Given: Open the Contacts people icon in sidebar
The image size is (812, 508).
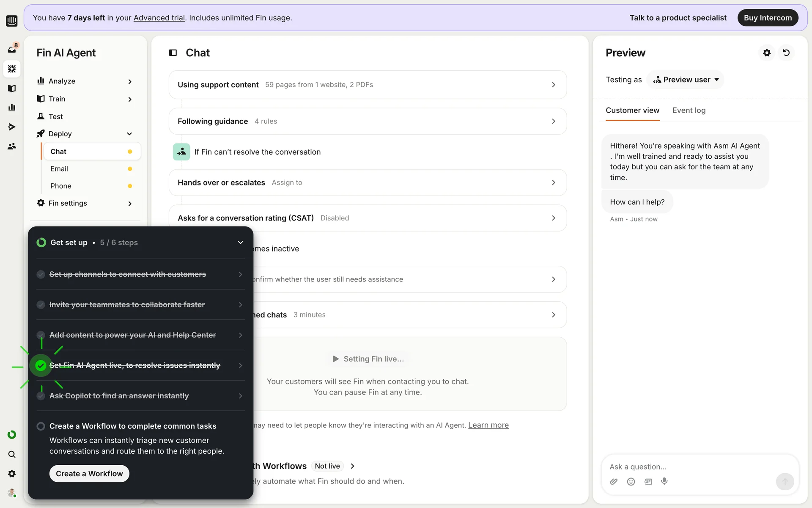Looking at the screenshot, I should (12, 146).
